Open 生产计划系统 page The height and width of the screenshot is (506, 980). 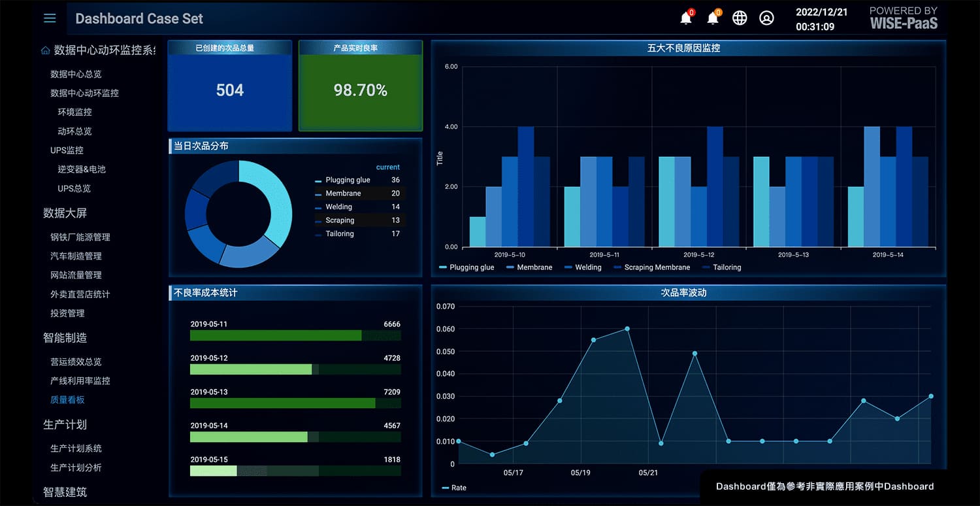point(76,448)
